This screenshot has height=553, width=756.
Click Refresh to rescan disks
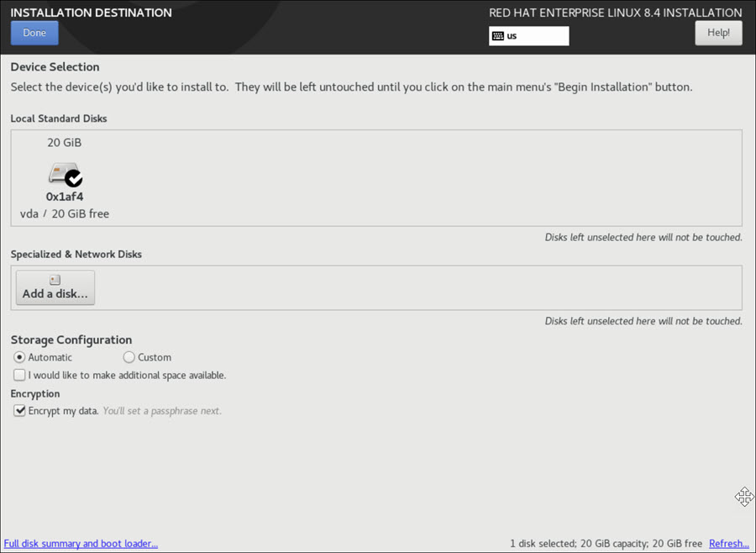727,544
